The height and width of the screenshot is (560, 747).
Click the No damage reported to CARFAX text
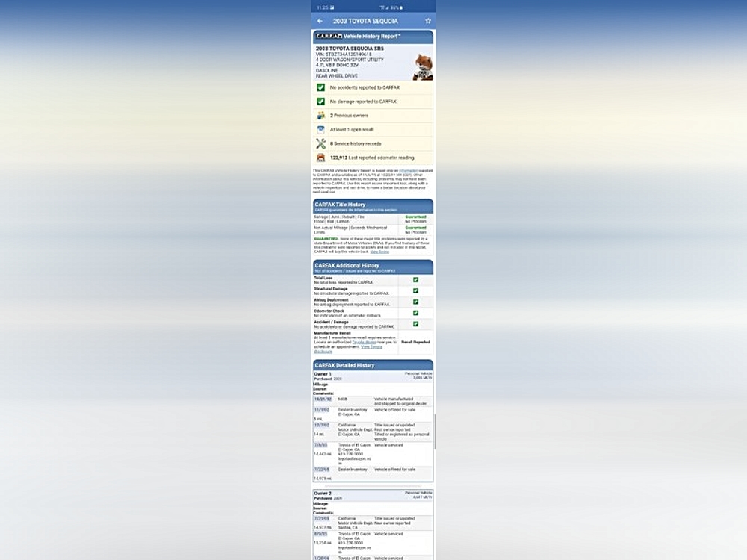pos(363,102)
